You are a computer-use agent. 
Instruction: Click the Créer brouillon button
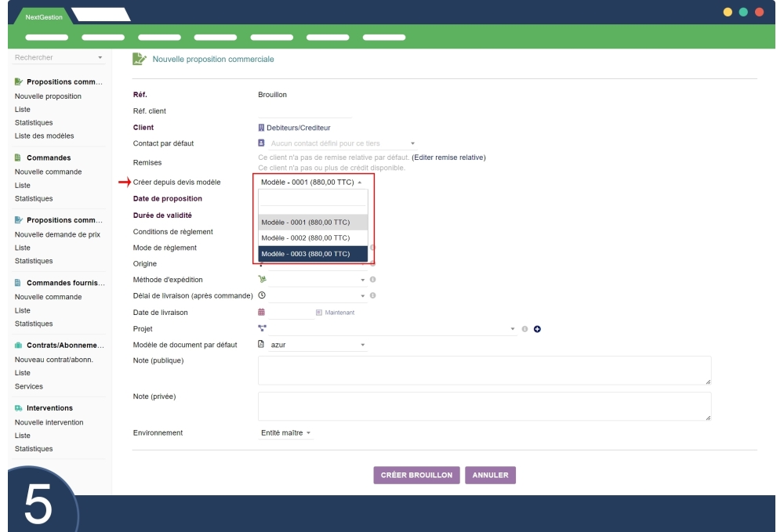click(x=416, y=475)
